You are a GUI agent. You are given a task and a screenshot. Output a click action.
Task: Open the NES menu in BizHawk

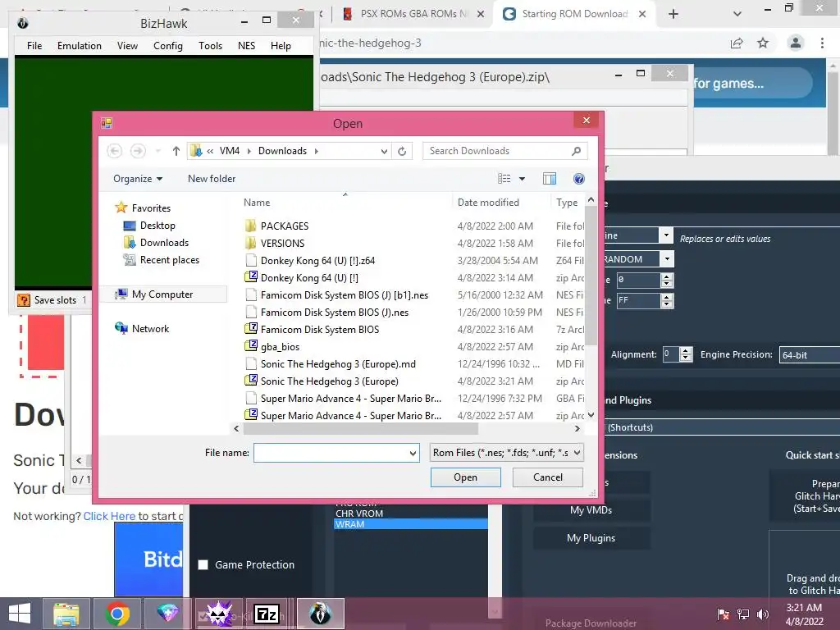coord(246,46)
